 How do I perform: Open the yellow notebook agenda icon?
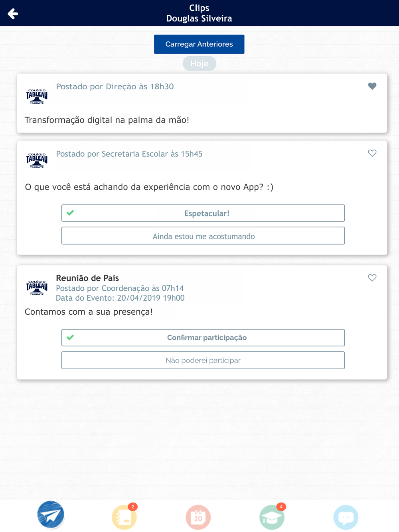pos(124,517)
